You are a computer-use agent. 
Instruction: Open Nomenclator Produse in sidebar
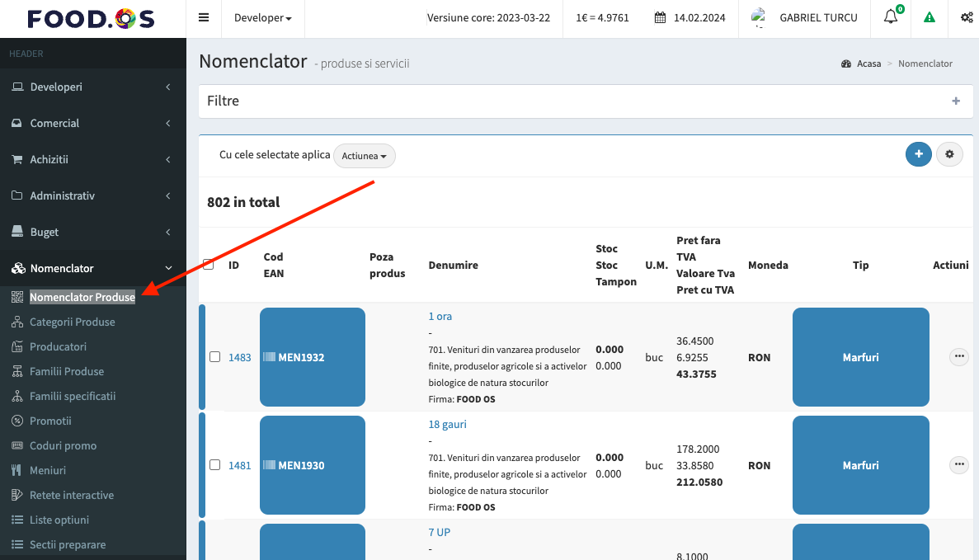coord(82,297)
